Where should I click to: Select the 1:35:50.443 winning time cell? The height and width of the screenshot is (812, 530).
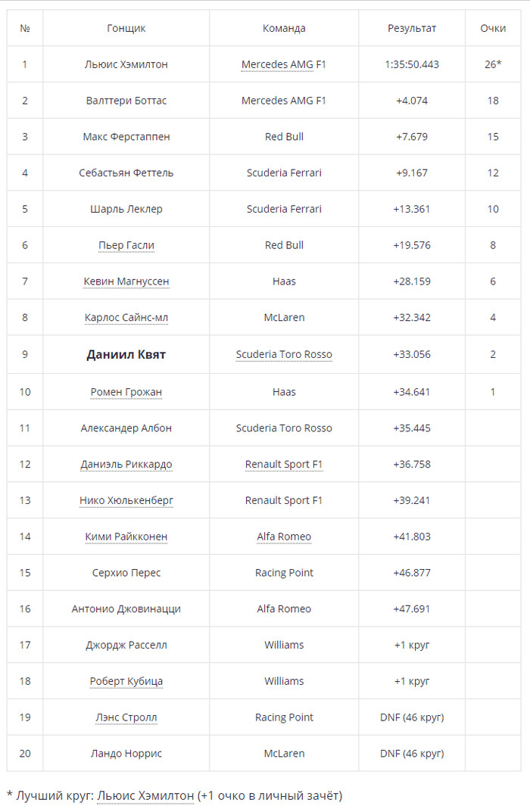coord(412,64)
